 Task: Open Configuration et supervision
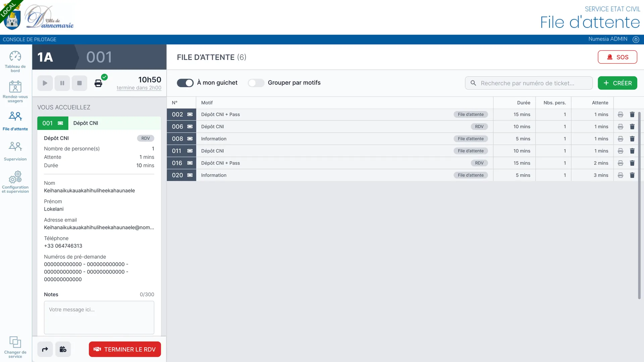(x=15, y=182)
